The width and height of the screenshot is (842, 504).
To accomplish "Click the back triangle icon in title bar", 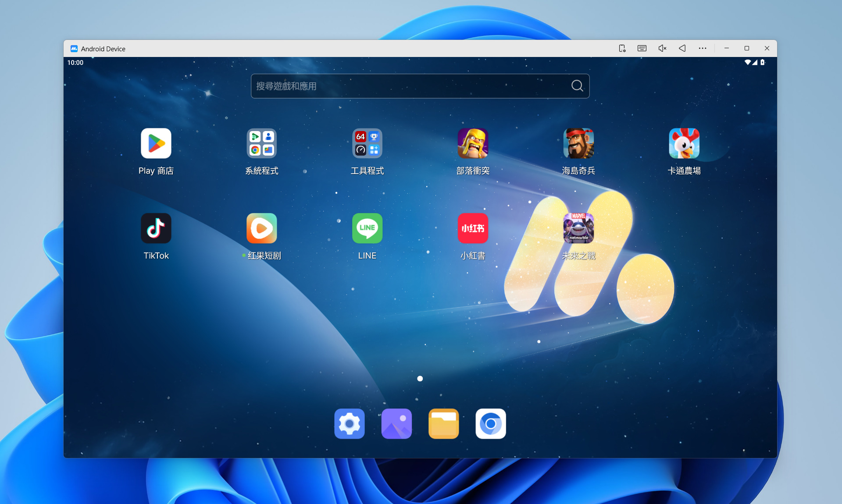I will 682,48.
